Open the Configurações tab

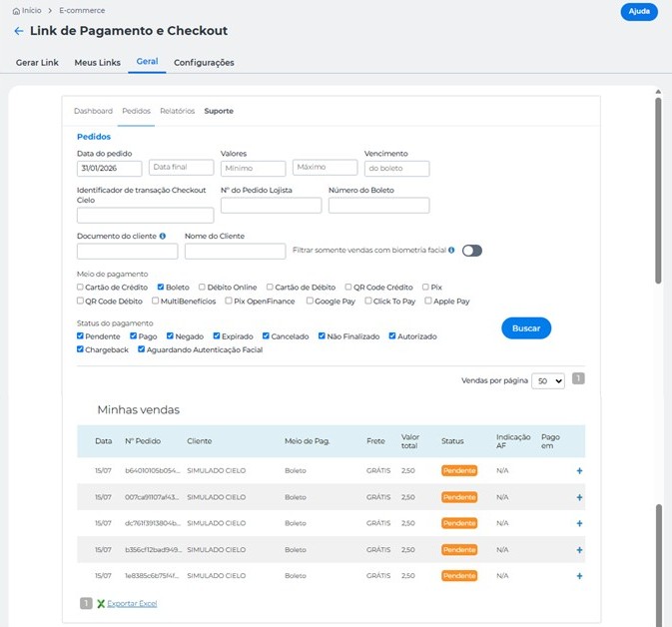coord(204,63)
